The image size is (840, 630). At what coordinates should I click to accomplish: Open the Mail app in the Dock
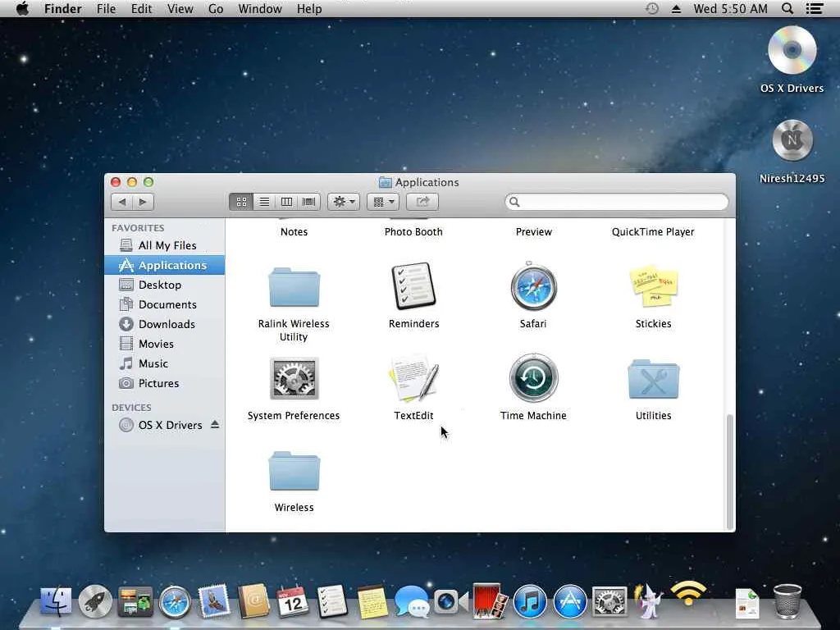pyautogui.click(x=214, y=601)
